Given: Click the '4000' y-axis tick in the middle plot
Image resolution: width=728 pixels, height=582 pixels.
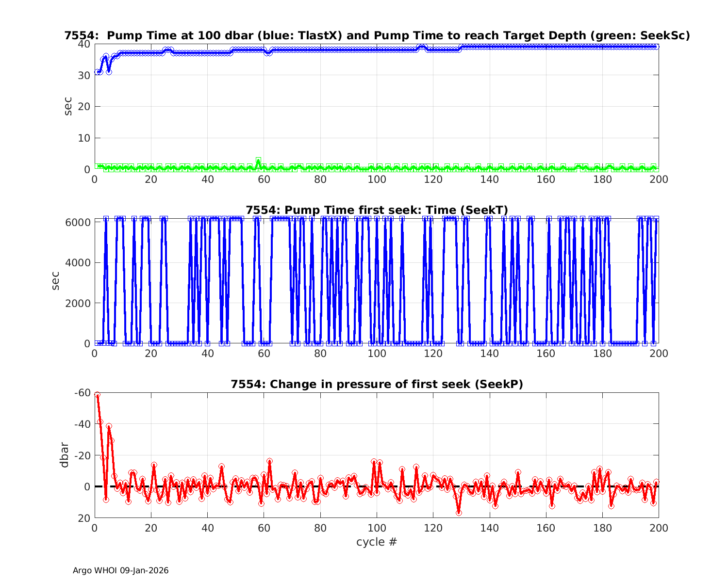Looking at the screenshot, I should 80,263.
